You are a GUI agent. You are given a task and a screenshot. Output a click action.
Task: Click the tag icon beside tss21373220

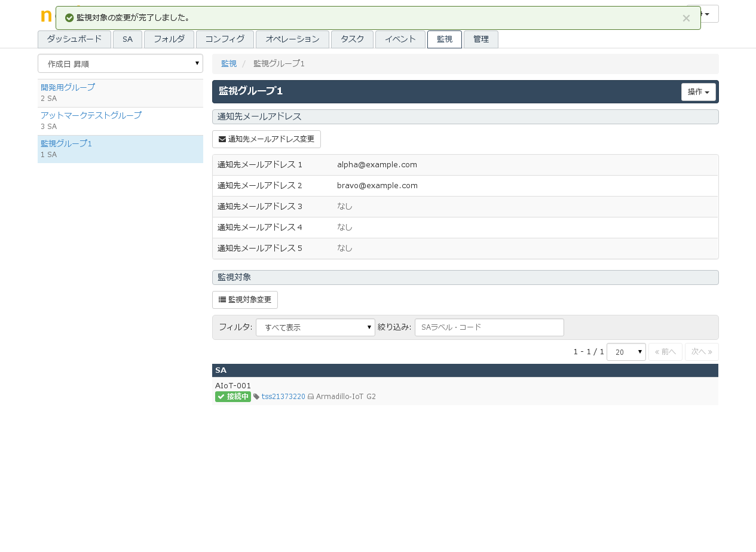256,397
